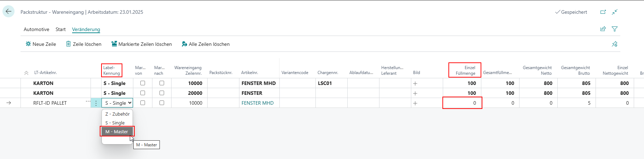This screenshot has width=644, height=159.
Task: Click Einzel Füllmenge field showing 0
Action: click(x=462, y=103)
